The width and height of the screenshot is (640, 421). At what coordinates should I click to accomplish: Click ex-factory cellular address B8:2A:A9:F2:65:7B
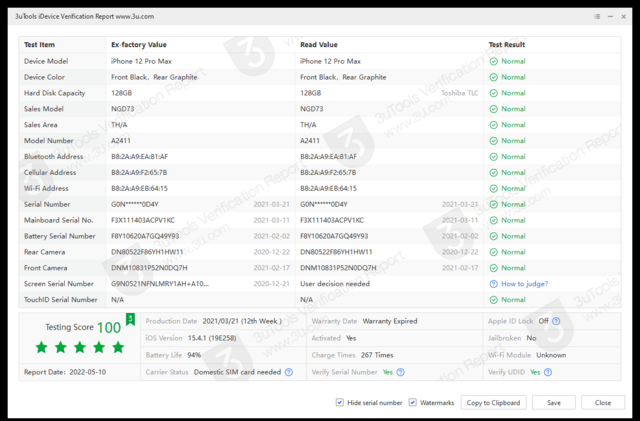pos(139,173)
